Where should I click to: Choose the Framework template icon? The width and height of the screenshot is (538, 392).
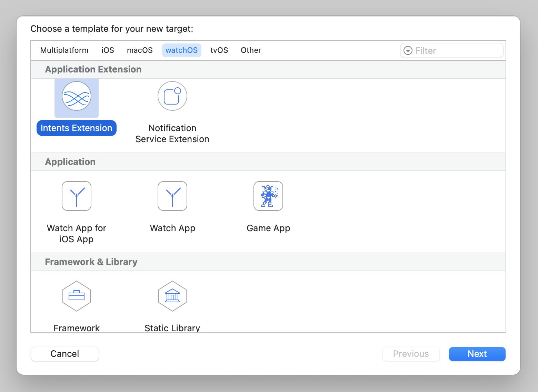pos(77,296)
